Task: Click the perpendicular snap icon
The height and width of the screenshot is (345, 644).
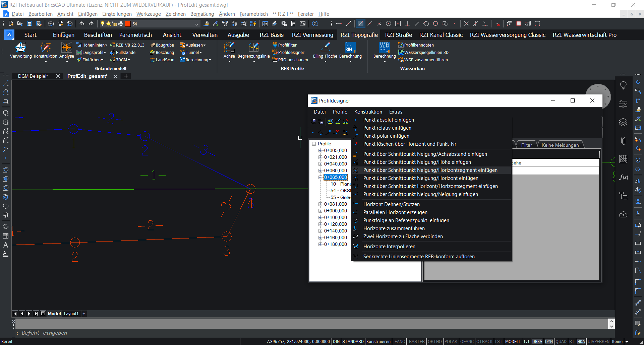Action: pos(407,23)
